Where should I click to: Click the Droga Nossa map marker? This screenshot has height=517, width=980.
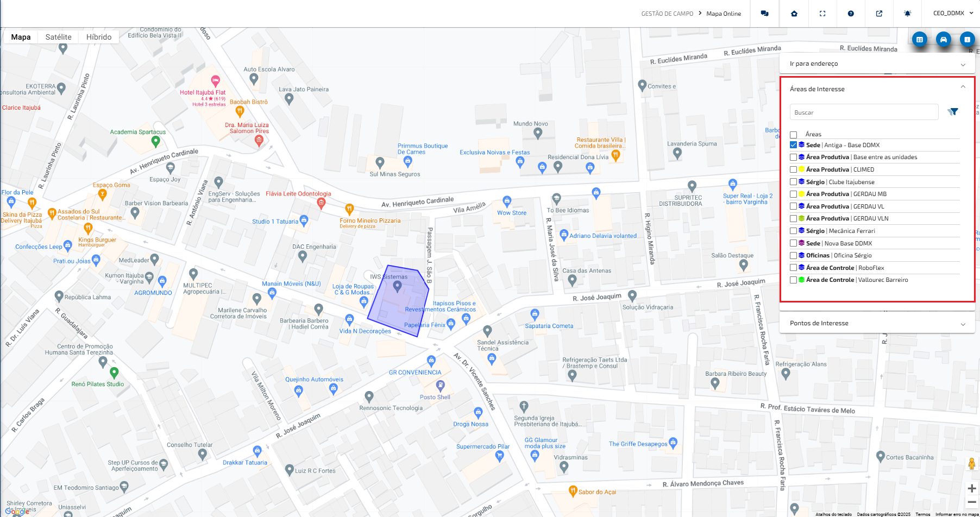(478, 413)
